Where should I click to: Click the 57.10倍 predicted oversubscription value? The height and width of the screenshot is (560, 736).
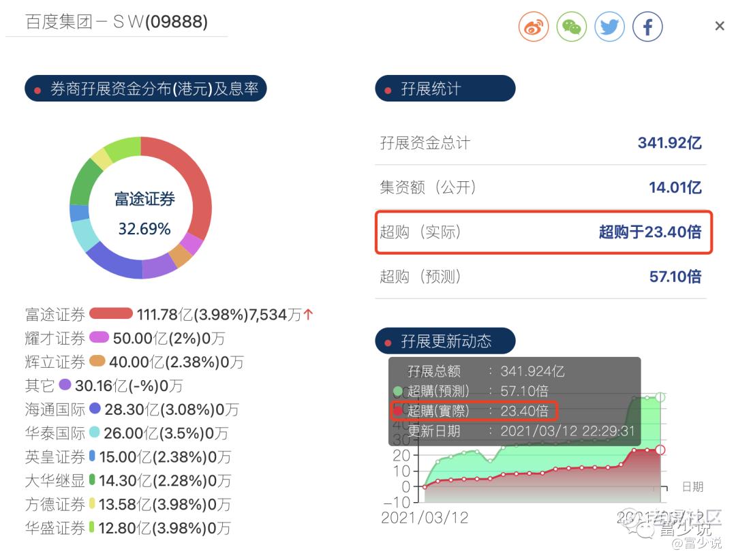(x=675, y=277)
